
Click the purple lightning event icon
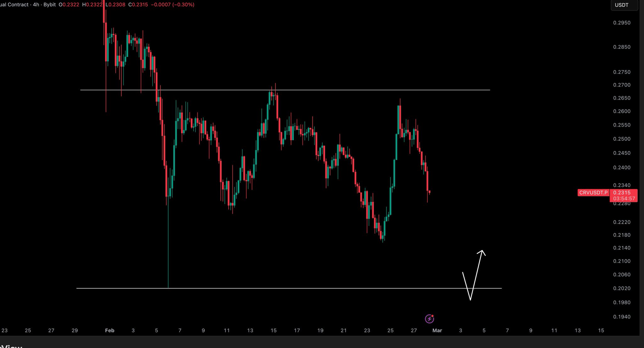(430, 319)
